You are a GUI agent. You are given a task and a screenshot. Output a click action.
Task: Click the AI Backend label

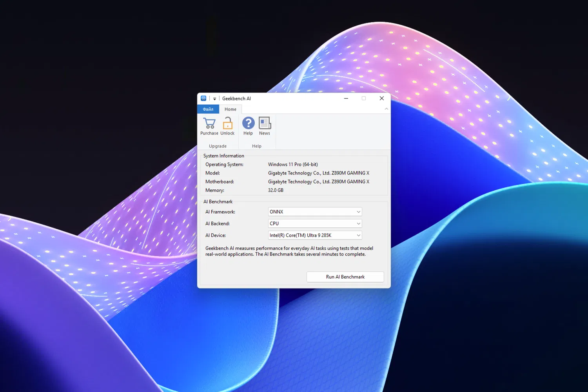click(x=218, y=224)
